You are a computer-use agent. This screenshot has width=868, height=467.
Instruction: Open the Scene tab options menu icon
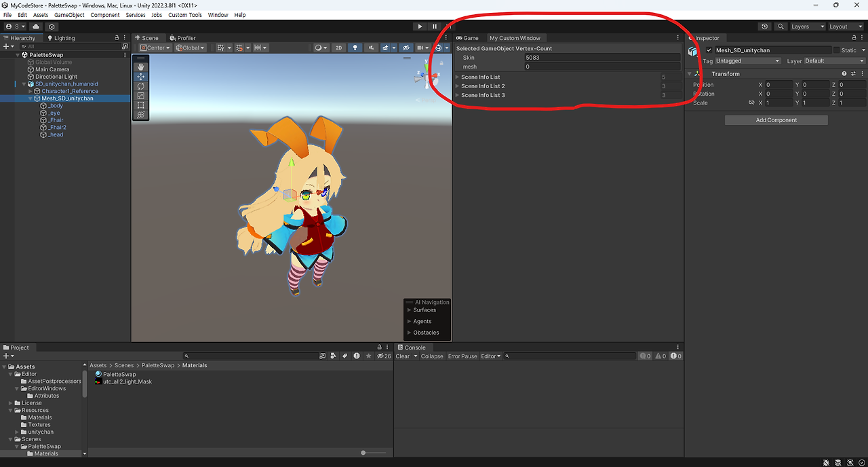tap(446, 38)
